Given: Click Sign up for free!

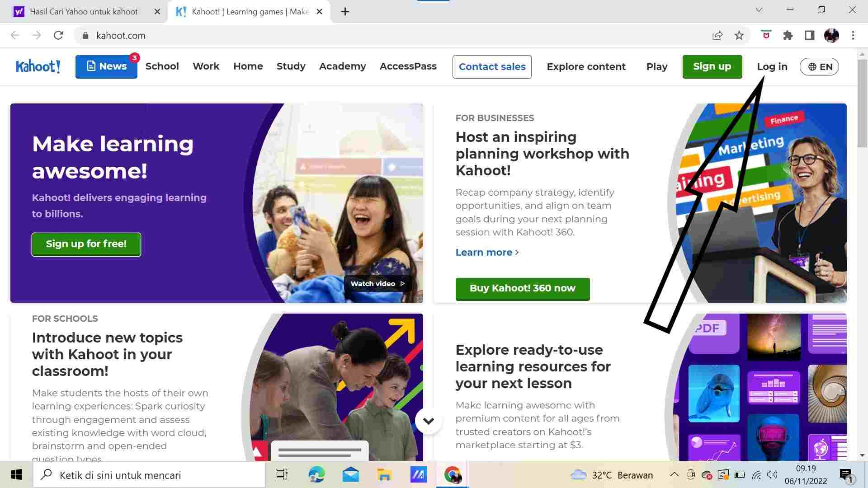Looking at the screenshot, I should coord(86,244).
